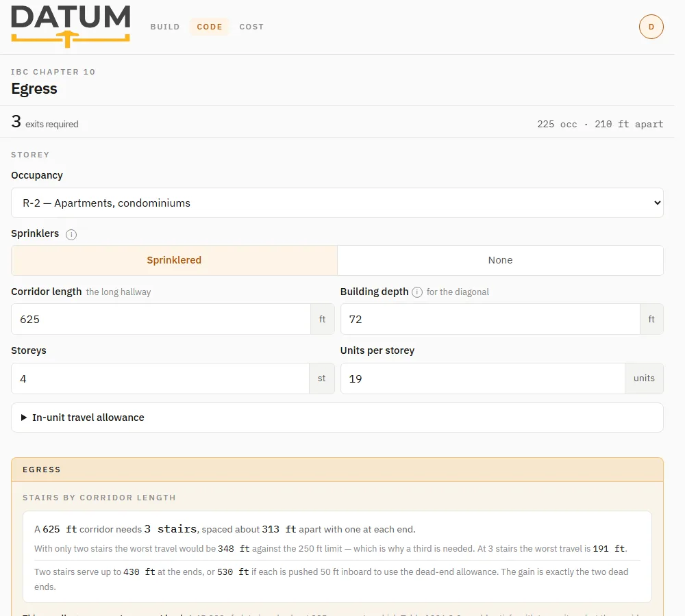
Task: Switch to the COST tab
Action: (251, 27)
